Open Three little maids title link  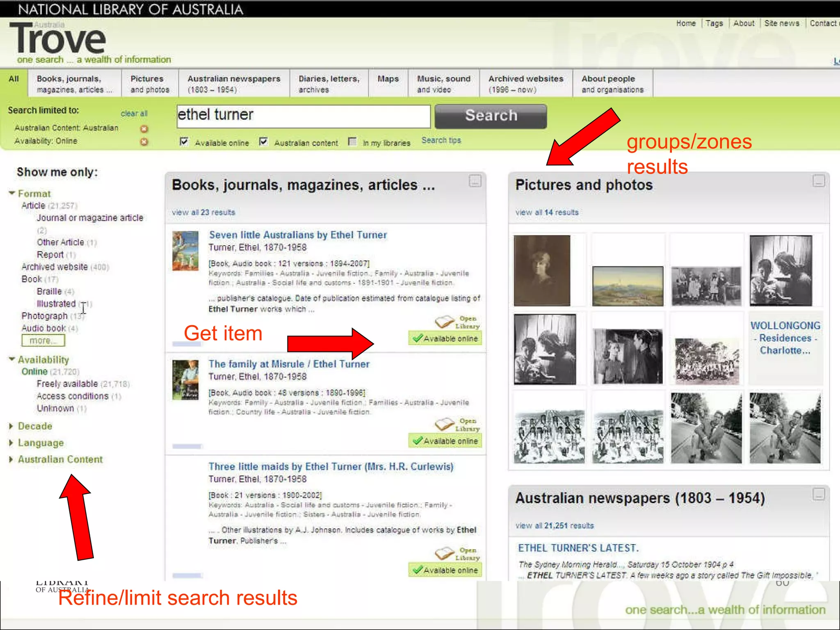pyautogui.click(x=331, y=467)
